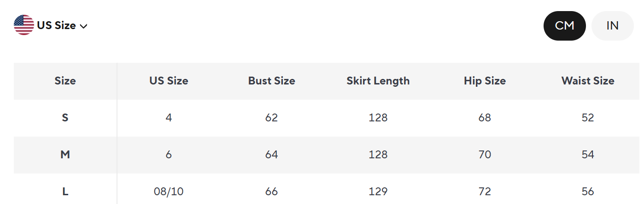Click the US Size column header
Viewport: 644px width, 204px height.
coord(169,81)
